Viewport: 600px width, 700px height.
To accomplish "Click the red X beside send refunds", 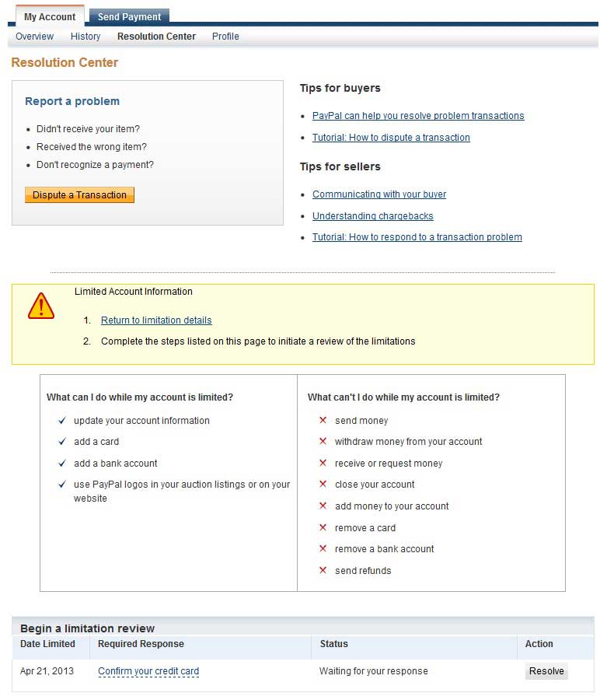I will pyautogui.click(x=323, y=570).
